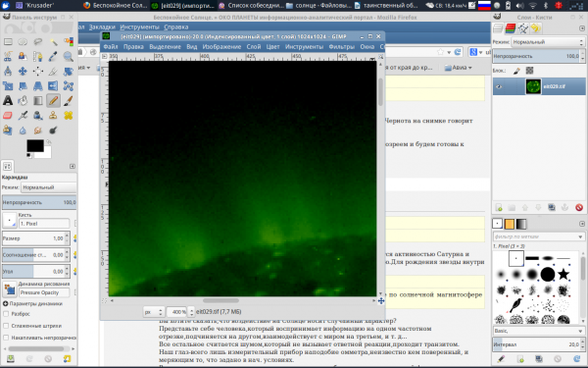Open Firefox Закладки menu
Viewport: 588px width, 368px height.
[102, 27]
